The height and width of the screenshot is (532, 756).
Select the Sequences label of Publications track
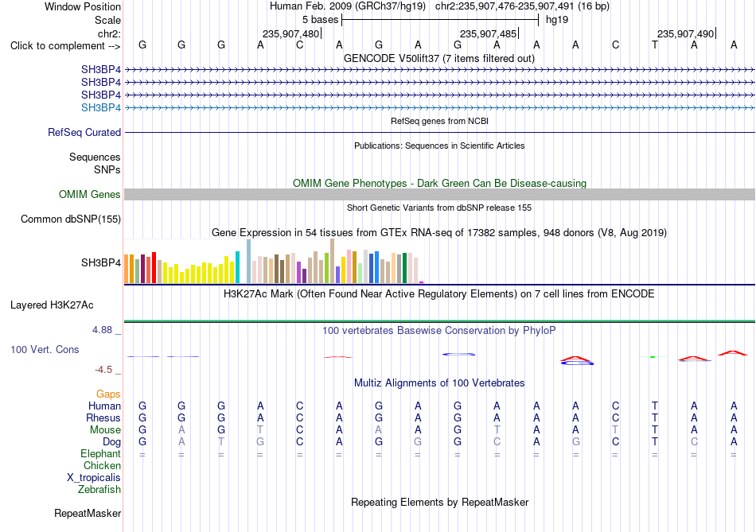(95, 157)
